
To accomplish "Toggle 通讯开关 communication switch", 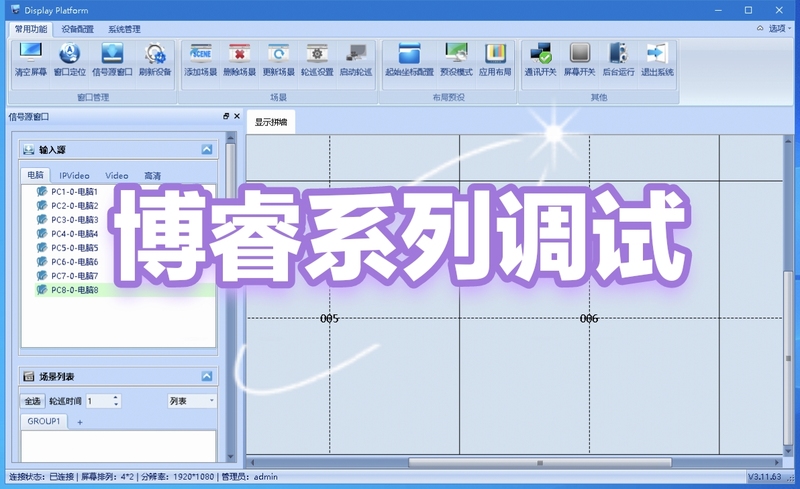I will click(540, 60).
